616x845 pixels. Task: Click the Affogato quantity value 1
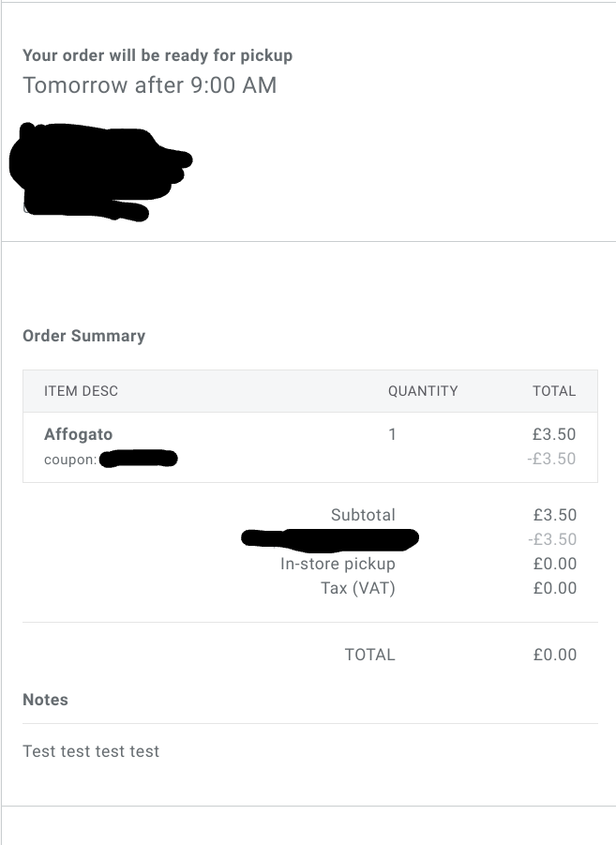(x=393, y=434)
